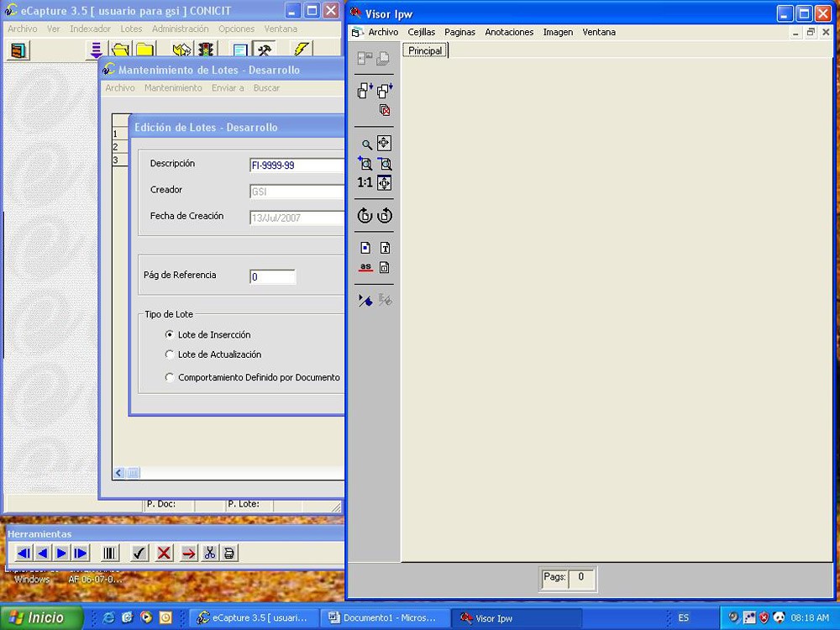
Task: Click the yellow lightning bolt icon
Action: [x=301, y=50]
